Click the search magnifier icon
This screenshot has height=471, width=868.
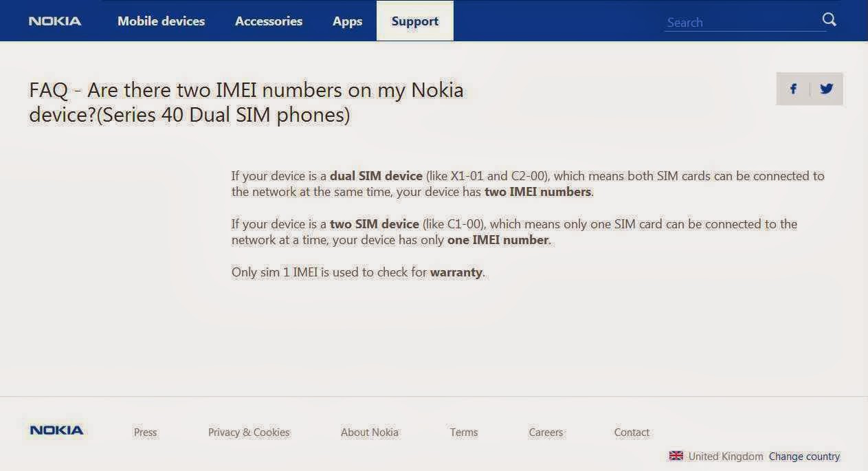[x=829, y=20]
